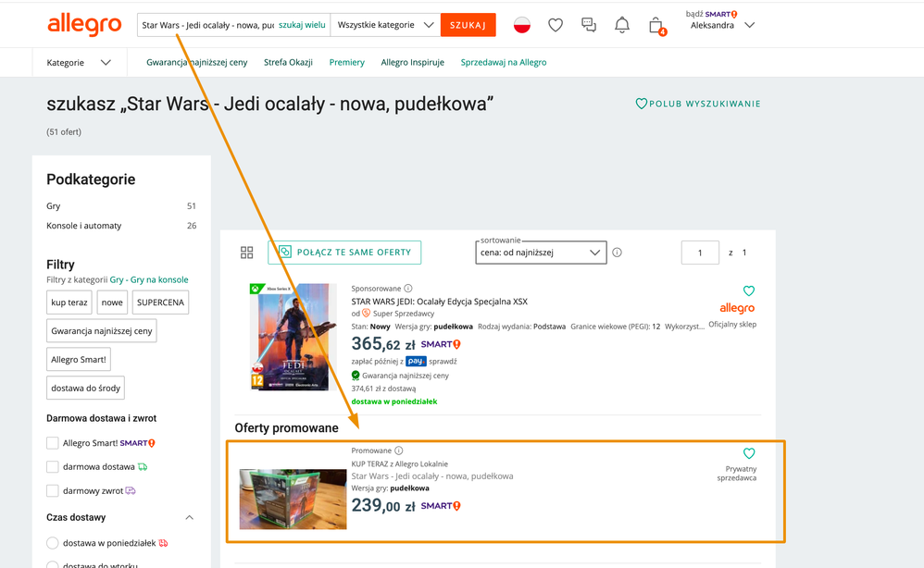Image resolution: width=924 pixels, height=568 pixels.
Task: Click the page number input field
Action: click(700, 253)
